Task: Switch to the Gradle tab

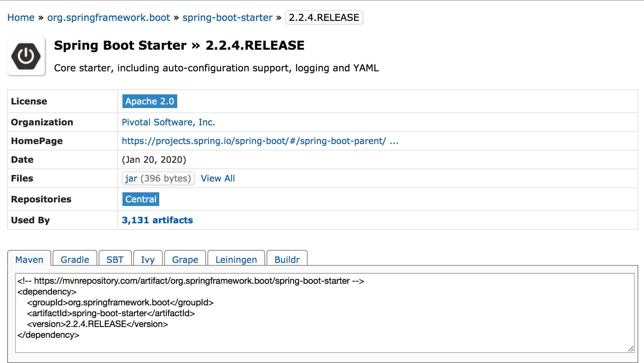Action: (75, 259)
